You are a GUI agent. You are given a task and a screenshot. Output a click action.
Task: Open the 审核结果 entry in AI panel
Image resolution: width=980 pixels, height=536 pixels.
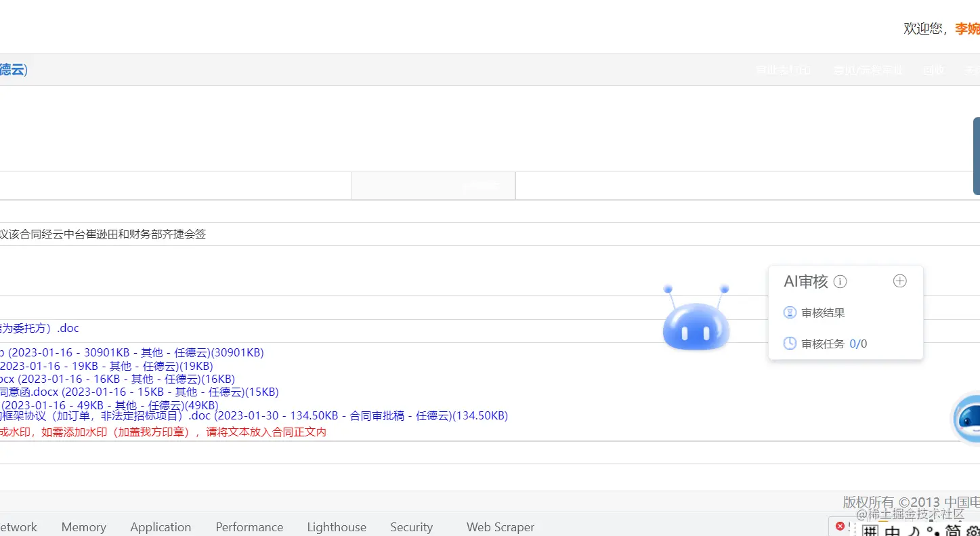(x=823, y=313)
